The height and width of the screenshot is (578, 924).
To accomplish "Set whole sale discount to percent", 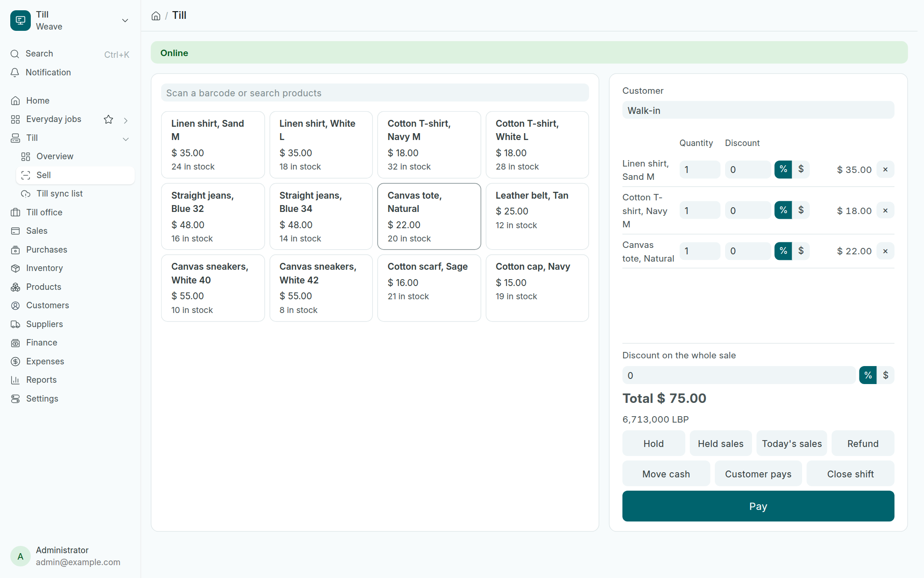I will tap(868, 375).
